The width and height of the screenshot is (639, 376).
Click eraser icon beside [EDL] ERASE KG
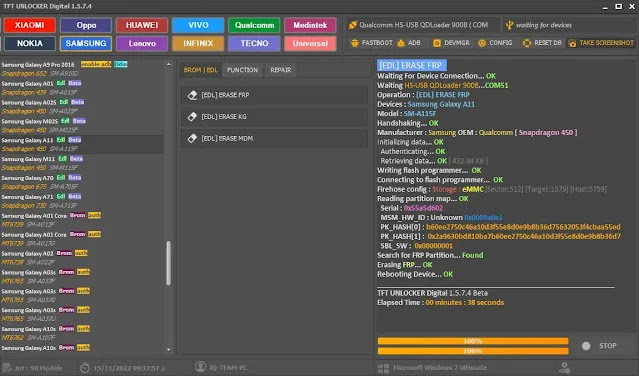point(192,117)
